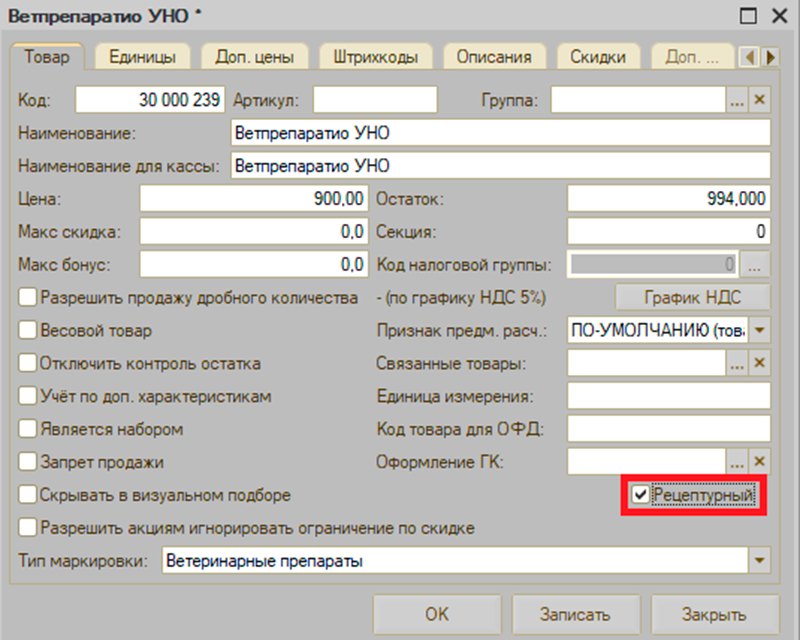
Task: Open the Описания tab
Action: tap(494, 57)
